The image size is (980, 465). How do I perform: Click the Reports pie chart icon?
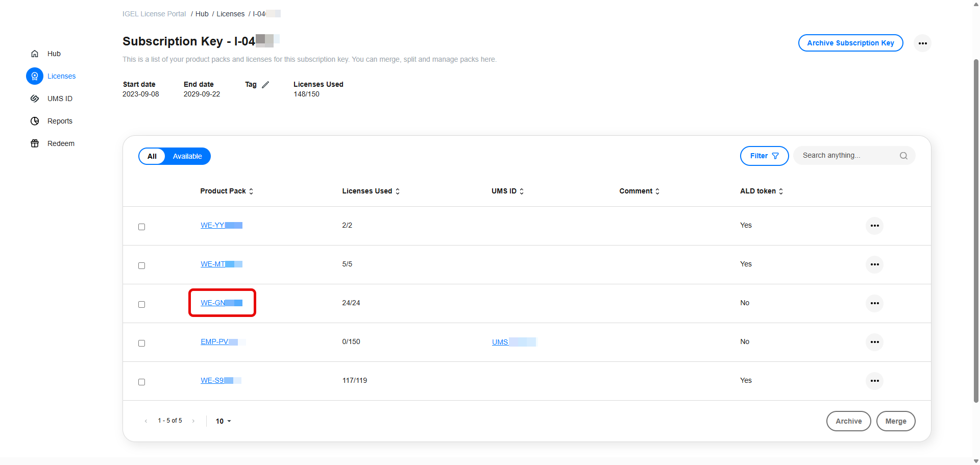coord(35,121)
